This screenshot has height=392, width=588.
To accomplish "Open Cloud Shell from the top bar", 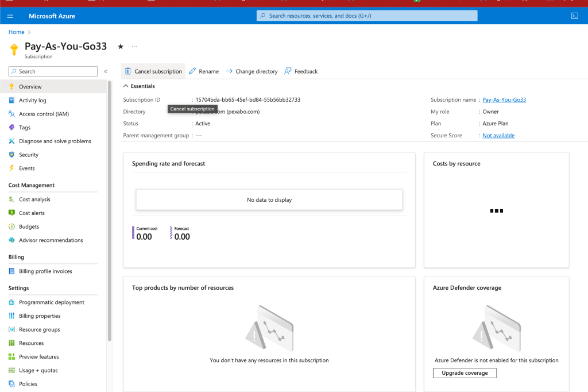I will coord(574,16).
